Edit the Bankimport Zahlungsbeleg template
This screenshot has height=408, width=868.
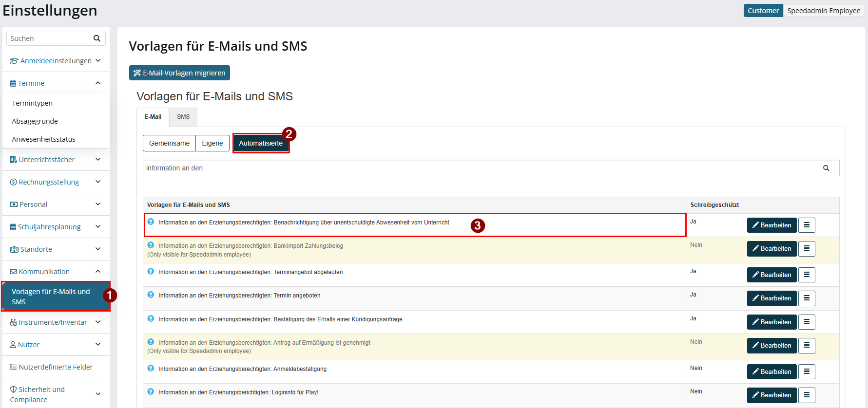[772, 248]
